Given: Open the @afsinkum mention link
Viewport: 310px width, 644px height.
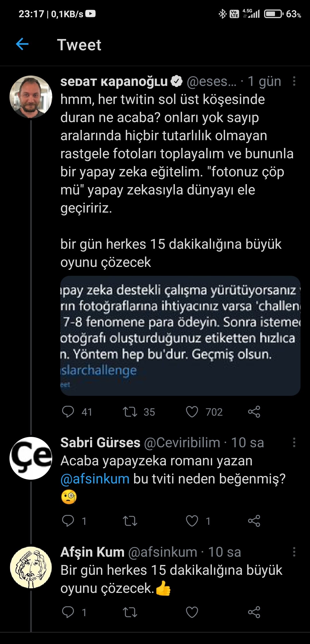Looking at the screenshot, I should pyautogui.click(x=95, y=479).
